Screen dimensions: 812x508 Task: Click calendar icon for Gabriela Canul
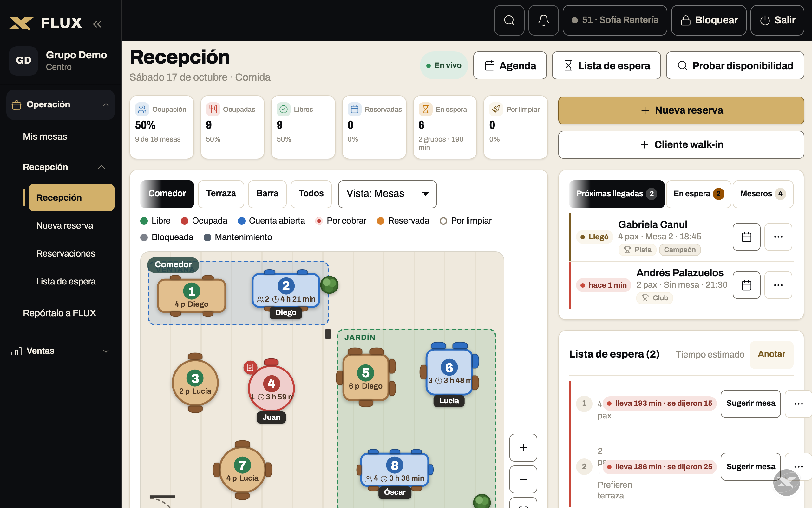(x=746, y=237)
